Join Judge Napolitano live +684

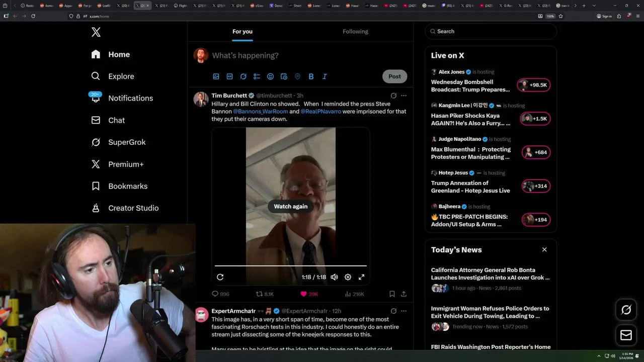(536, 152)
